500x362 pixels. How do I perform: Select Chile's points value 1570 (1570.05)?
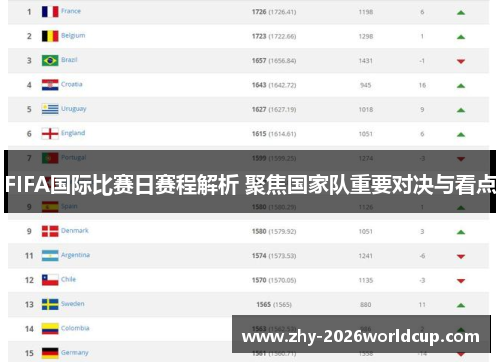pyautogui.click(x=274, y=280)
